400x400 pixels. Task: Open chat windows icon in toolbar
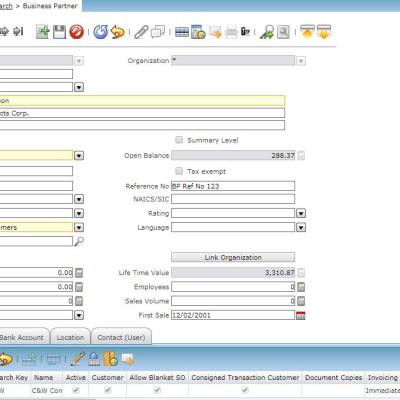[158, 32]
